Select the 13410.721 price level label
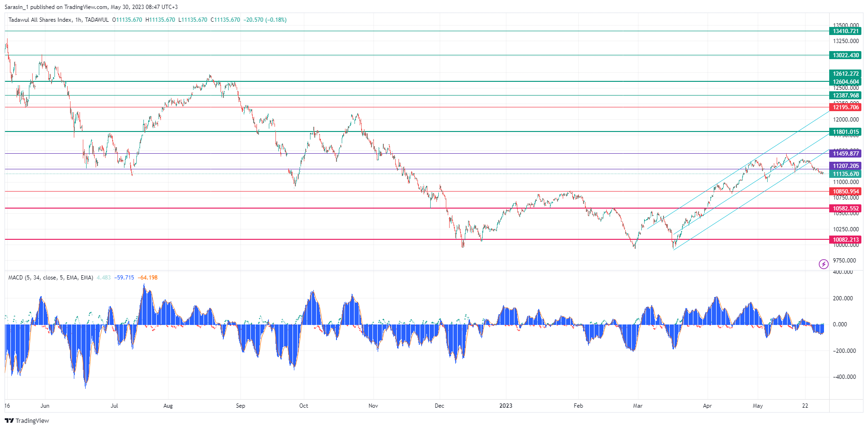 [846, 31]
